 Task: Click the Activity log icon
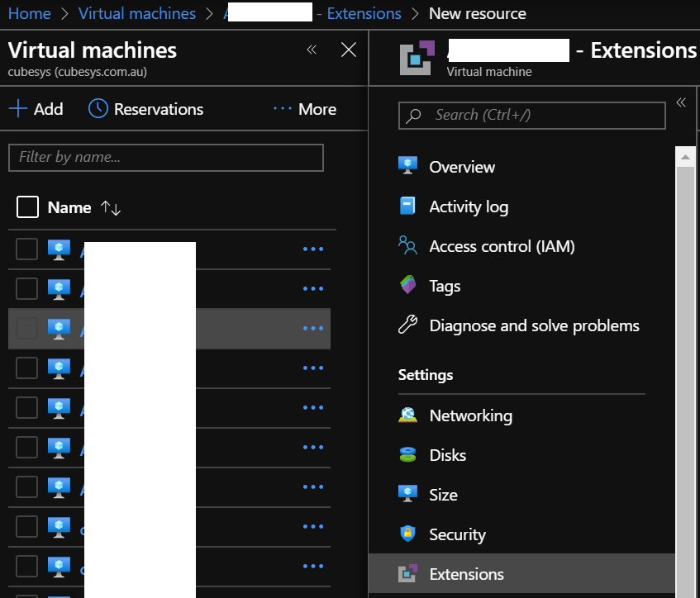407,206
